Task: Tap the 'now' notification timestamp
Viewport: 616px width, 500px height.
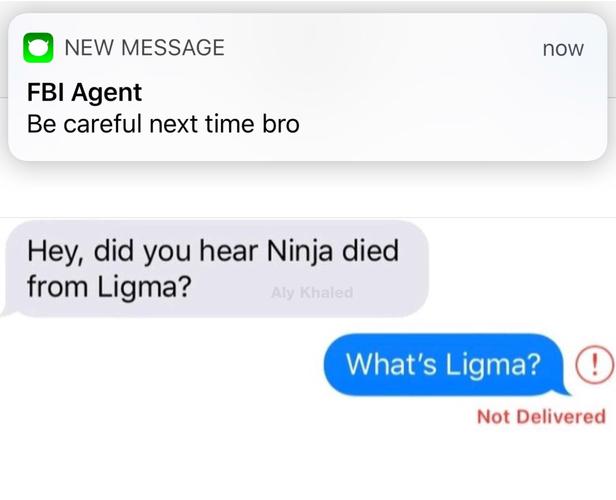Action: pyautogui.click(x=563, y=49)
